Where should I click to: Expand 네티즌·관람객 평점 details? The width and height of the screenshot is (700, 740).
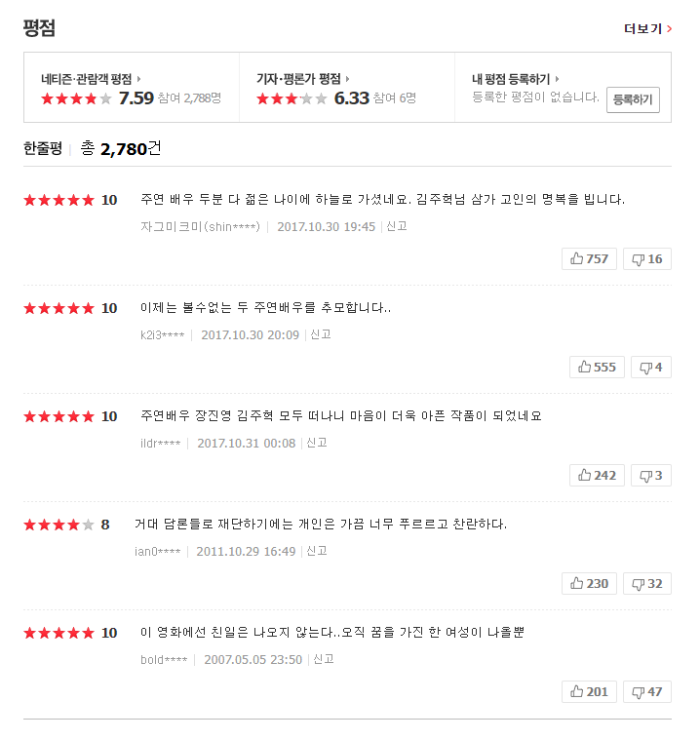point(92,79)
